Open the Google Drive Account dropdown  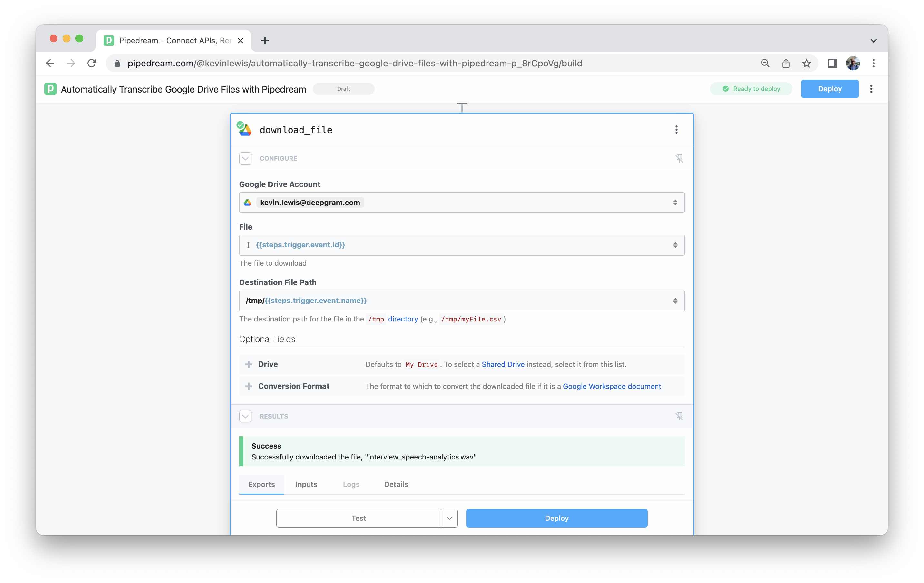click(x=462, y=203)
